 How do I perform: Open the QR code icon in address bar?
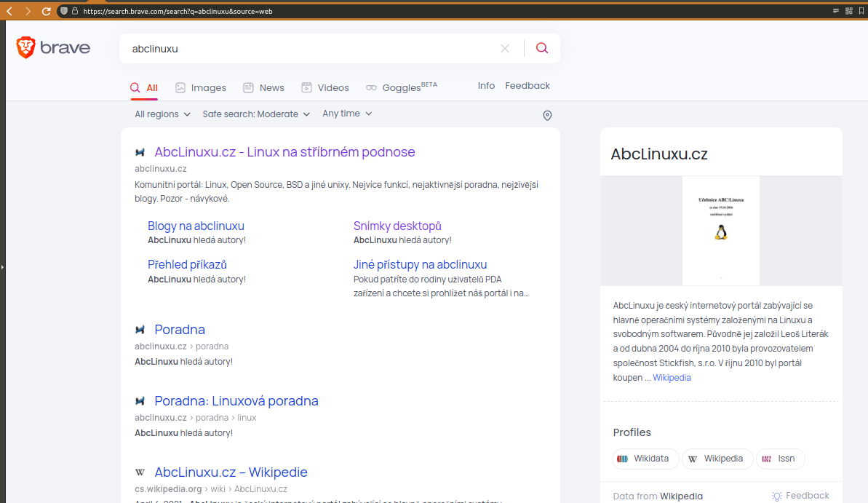[848, 11]
